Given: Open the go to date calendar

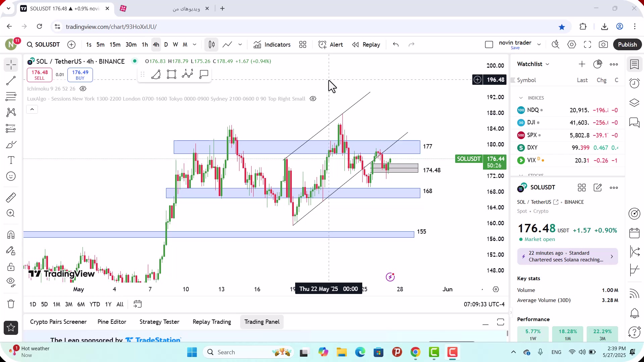Looking at the screenshot, I should pyautogui.click(x=138, y=304).
